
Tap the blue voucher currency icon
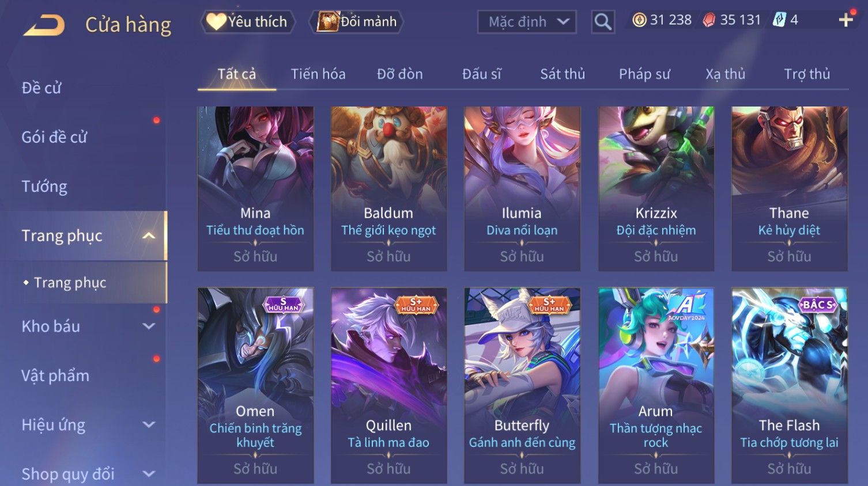(x=779, y=20)
